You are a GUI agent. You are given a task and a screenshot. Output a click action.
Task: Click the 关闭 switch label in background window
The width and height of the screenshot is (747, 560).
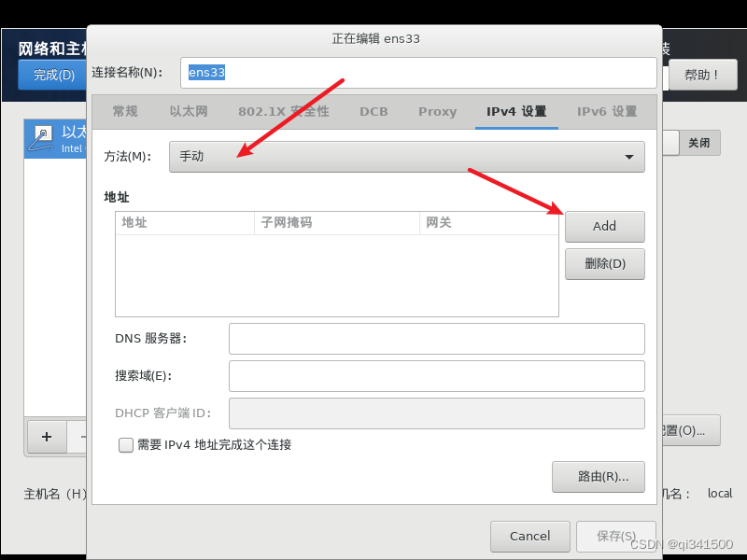[x=698, y=143]
